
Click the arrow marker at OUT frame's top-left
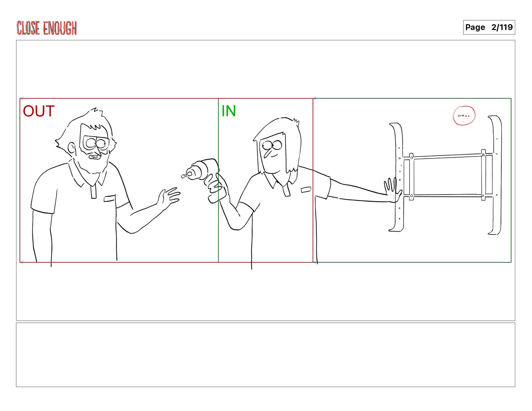(22, 98)
